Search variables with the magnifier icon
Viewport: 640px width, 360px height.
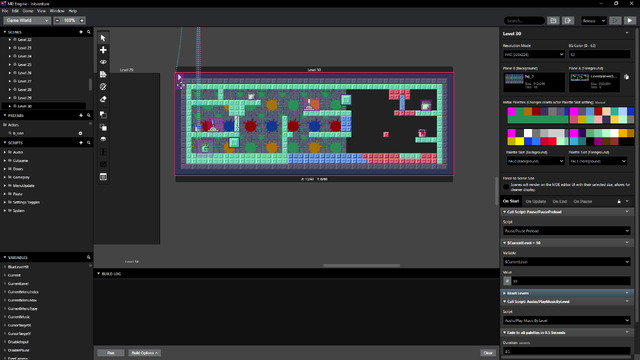[x=89, y=258]
